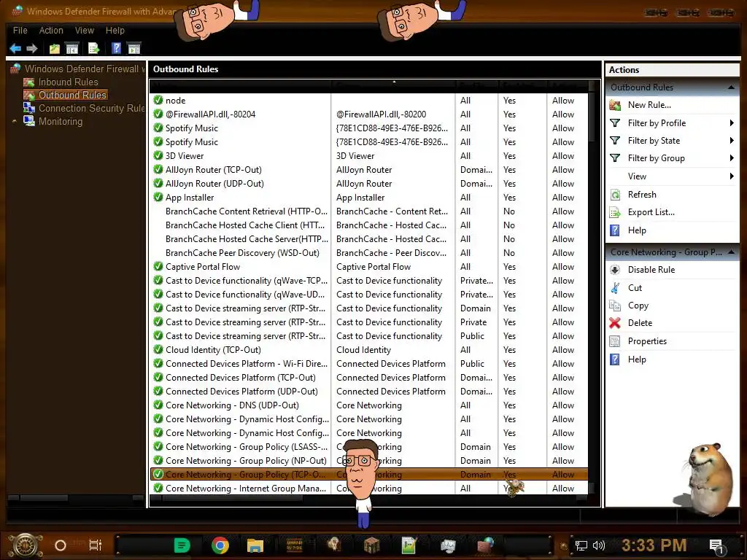Click the Properties sheet icon
Image resolution: width=747 pixels, height=560 pixels.
pos(615,341)
